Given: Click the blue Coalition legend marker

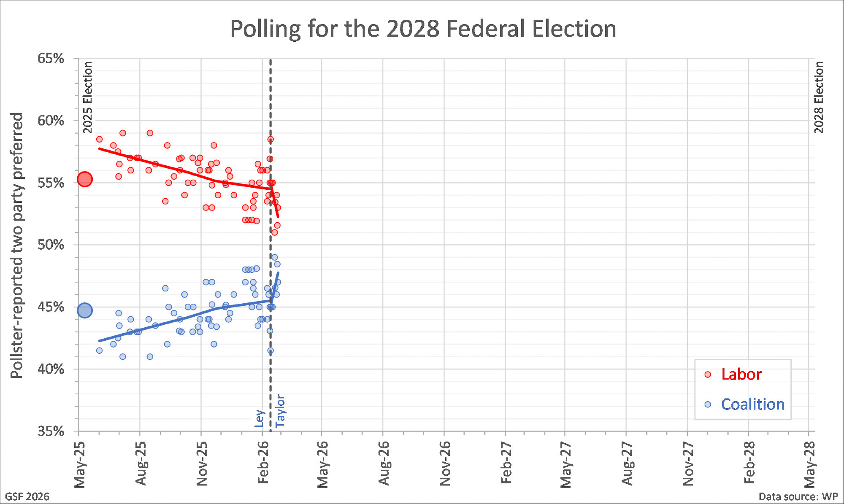Looking at the screenshot, I should tap(708, 404).
